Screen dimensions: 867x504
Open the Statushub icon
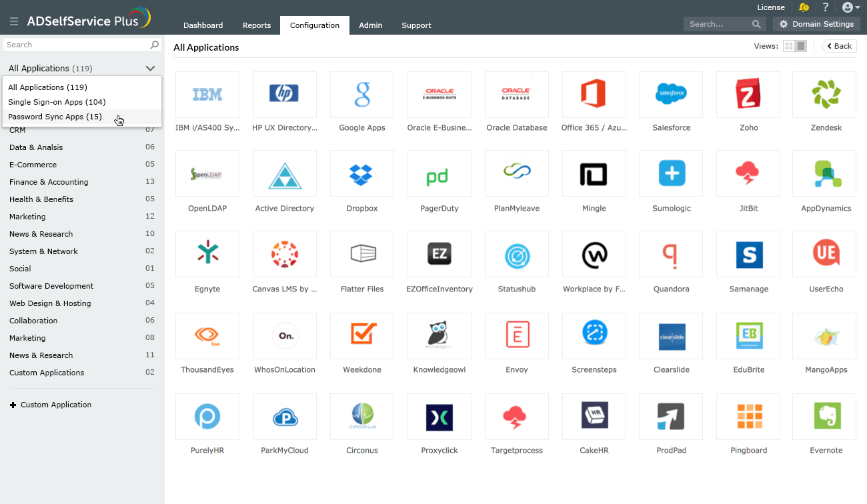[517, 255]
